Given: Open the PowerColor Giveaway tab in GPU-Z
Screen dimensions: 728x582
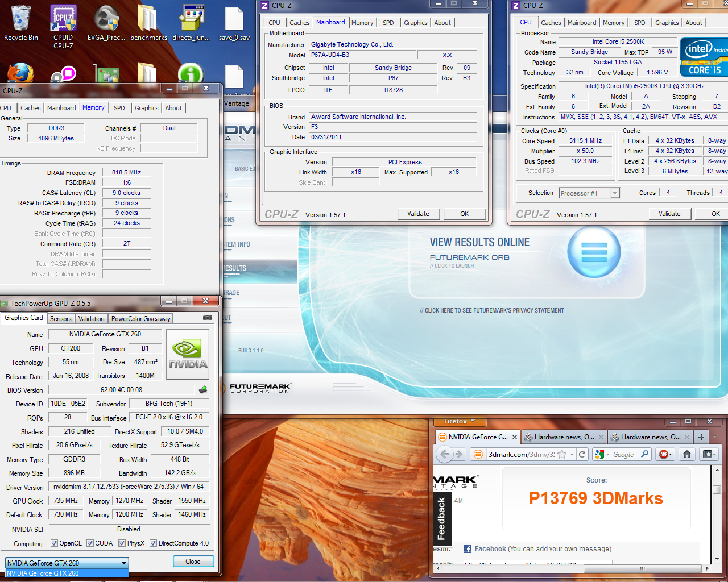Looking at the screenshot, I should 140,319.
